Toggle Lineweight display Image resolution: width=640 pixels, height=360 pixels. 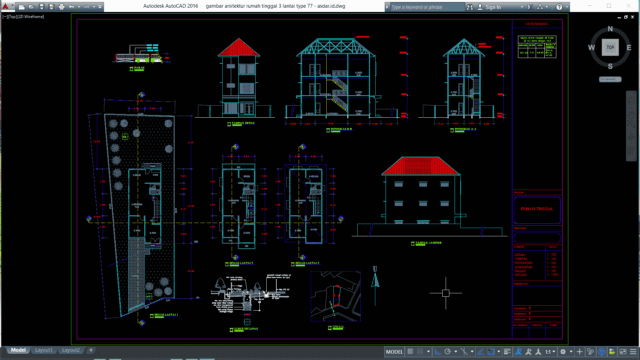(507, 351)
